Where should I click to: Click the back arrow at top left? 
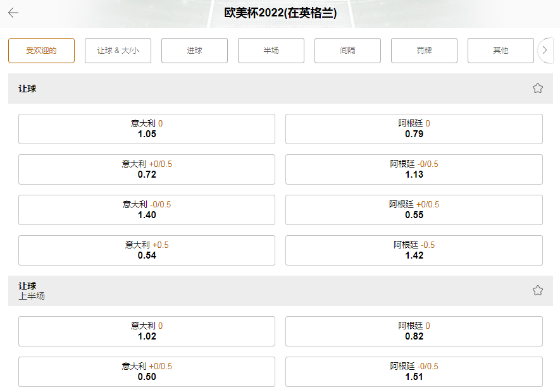pos(14,12)
